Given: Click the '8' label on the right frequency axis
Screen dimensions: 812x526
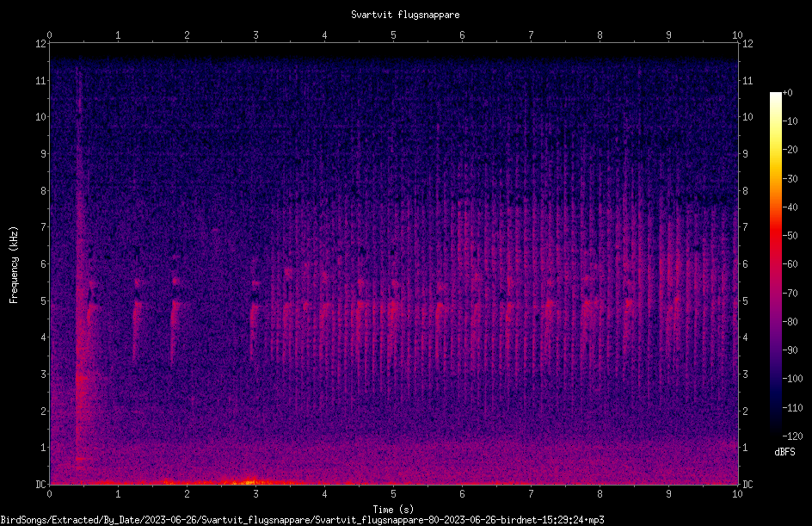Looking at the screenshot, I should click(745, 191).
